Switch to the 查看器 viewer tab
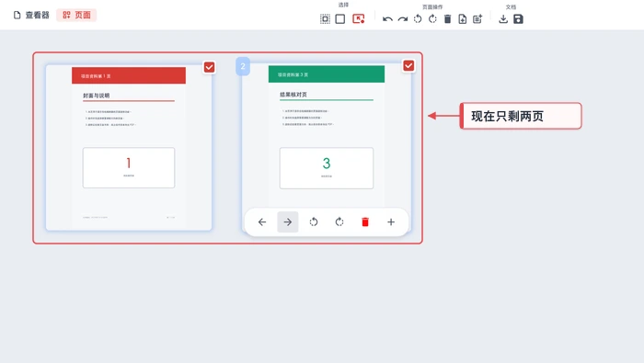The image size is (644, 363). [x=31, y=16]
